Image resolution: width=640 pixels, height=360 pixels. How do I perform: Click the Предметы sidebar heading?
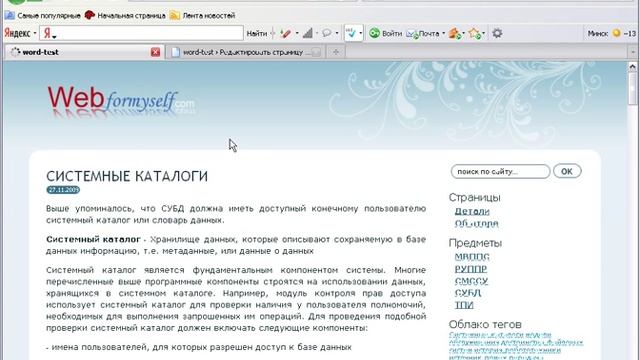coord(475,243)
